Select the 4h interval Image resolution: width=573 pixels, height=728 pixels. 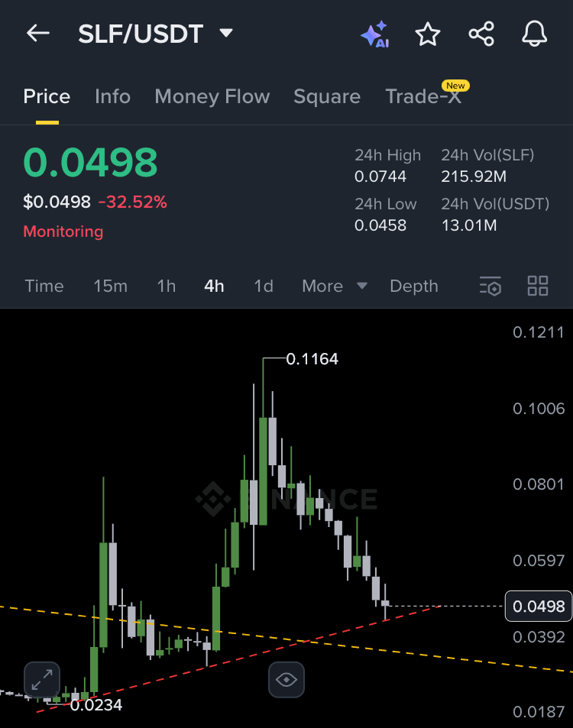[x=214, y=286]
